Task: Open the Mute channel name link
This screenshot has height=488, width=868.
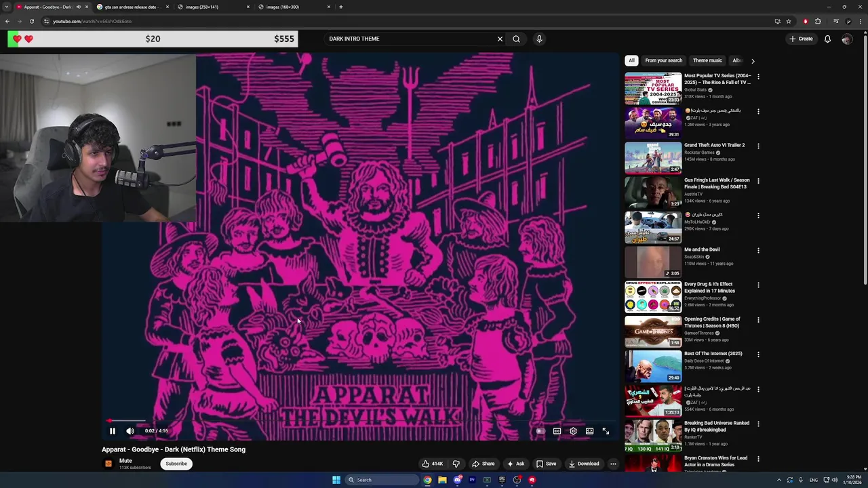Action: point(125,461)
